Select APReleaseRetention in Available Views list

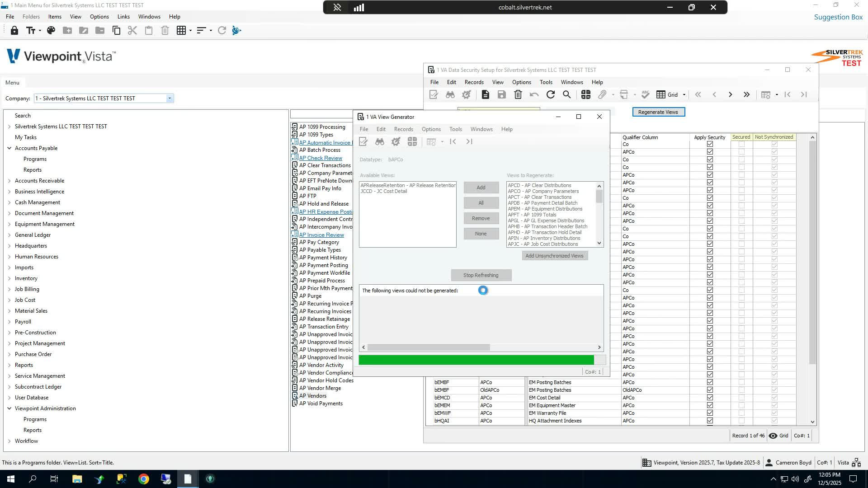point(408,185)
